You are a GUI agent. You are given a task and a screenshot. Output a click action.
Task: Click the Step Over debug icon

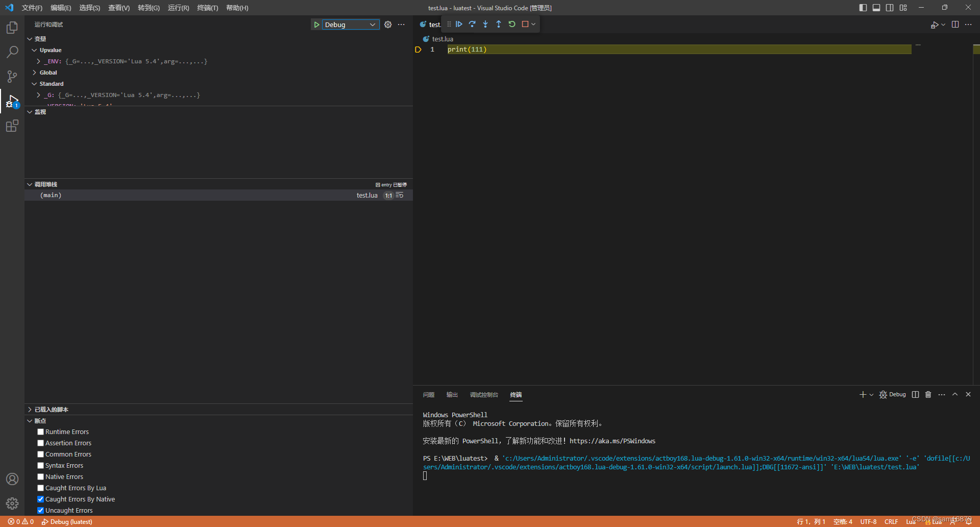472,24
